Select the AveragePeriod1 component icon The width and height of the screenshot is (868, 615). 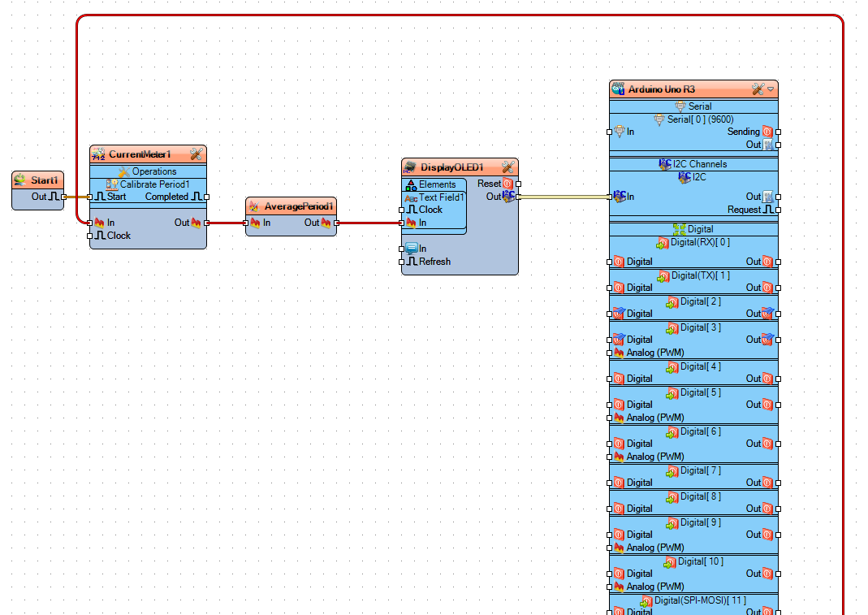254,206
